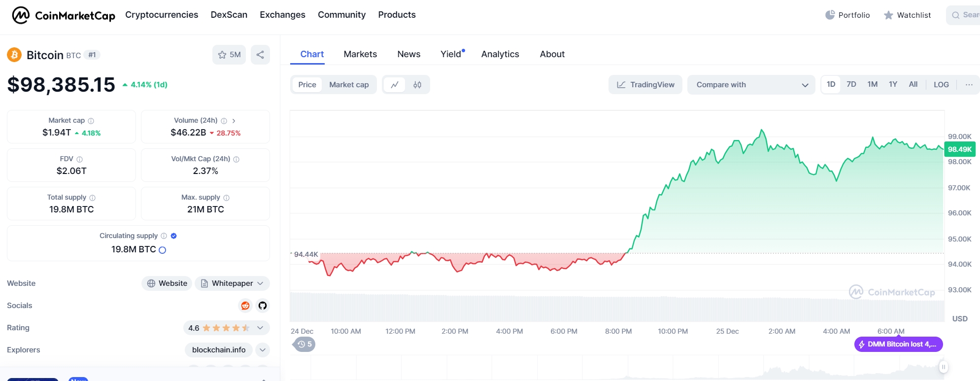
Task: Click the DMM Bitcoin news event marker
Action: [x=898, y=344]
